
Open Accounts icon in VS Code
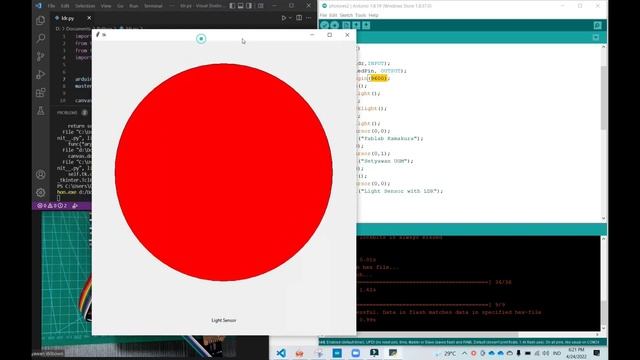40,174
